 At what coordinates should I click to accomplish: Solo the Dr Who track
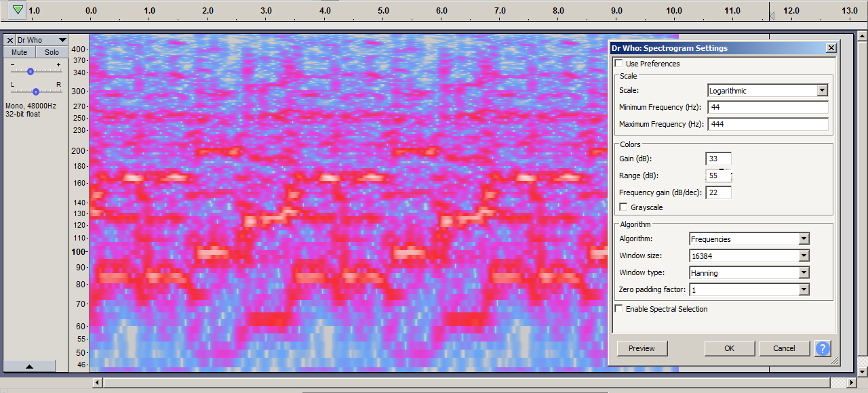[51, 51]
